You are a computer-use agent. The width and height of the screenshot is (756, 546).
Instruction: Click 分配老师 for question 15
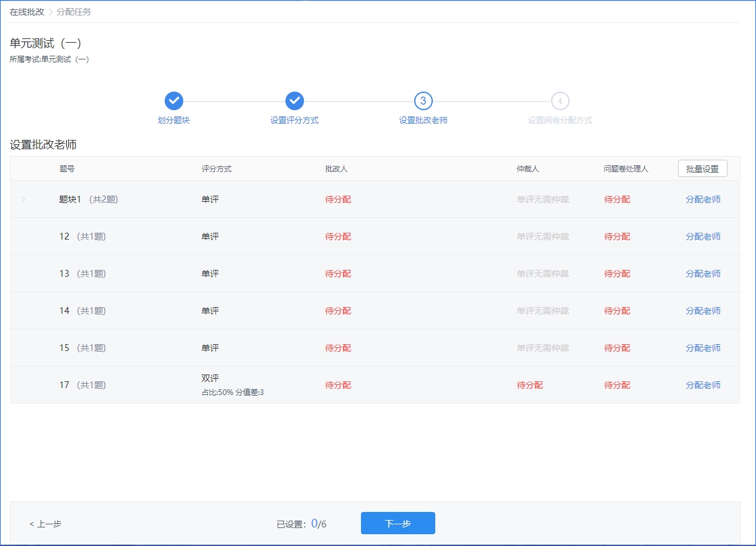coord(703,348)
